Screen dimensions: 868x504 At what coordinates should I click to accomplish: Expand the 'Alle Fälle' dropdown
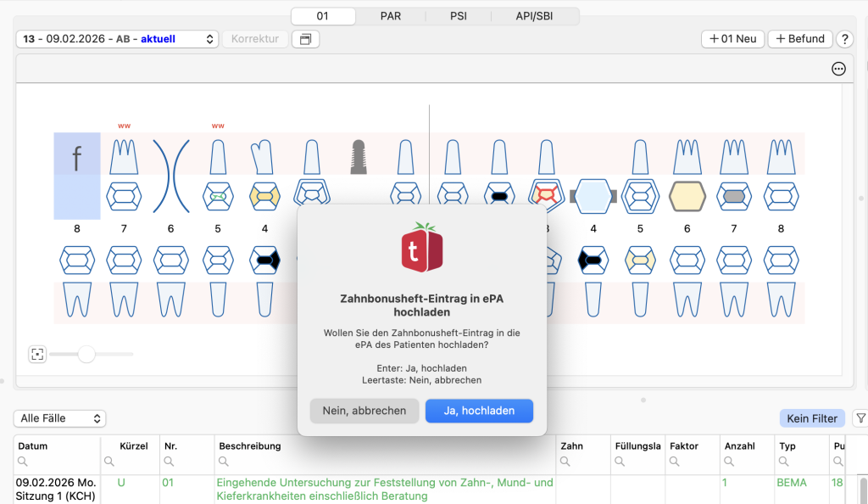point(59,418)
